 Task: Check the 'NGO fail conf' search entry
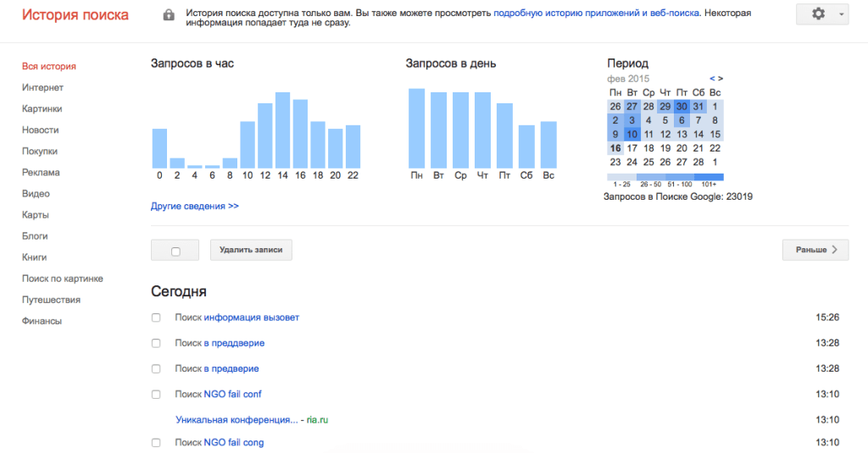pos(155,395)
